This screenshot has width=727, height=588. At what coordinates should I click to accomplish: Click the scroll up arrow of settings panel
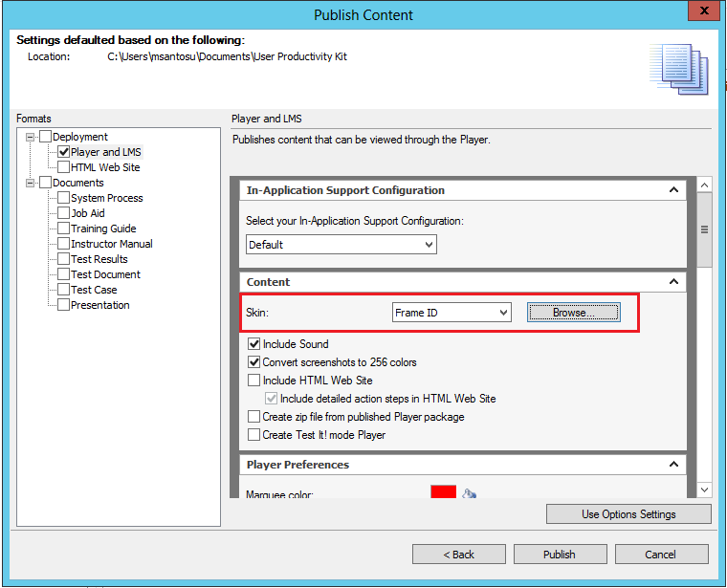pyautogui.click(x=704, y=185)
